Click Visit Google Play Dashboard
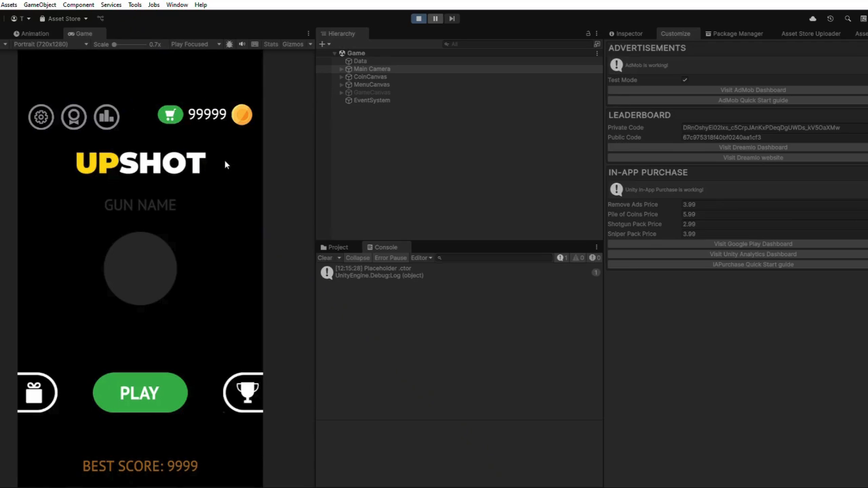868x488 pixels. pyautogui.click(x=753, y=244)
